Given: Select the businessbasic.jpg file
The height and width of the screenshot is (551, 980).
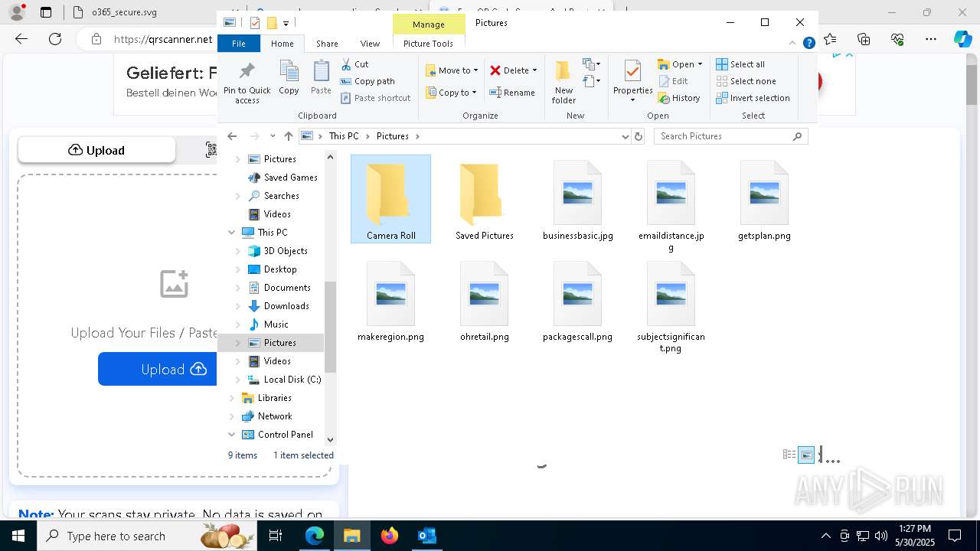Looking at the screenshot, I should click(578, 201).
